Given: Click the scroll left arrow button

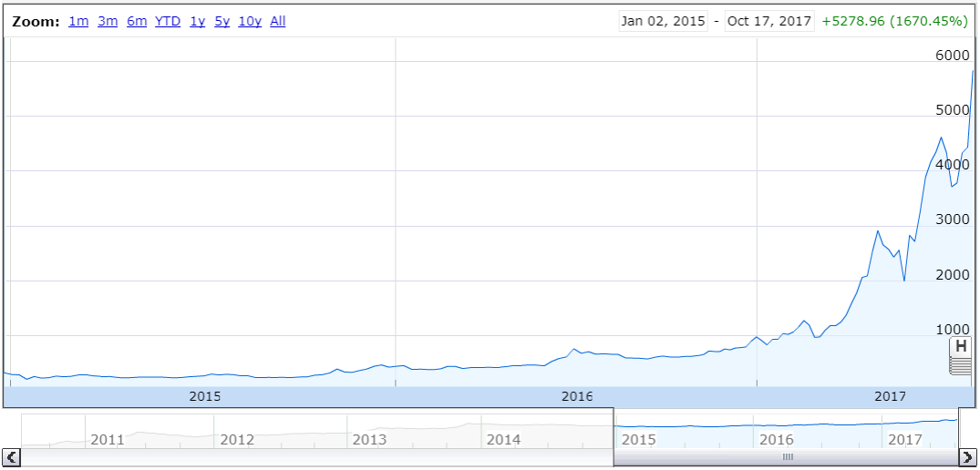Looking at the screenshot, I should [12, 457].
